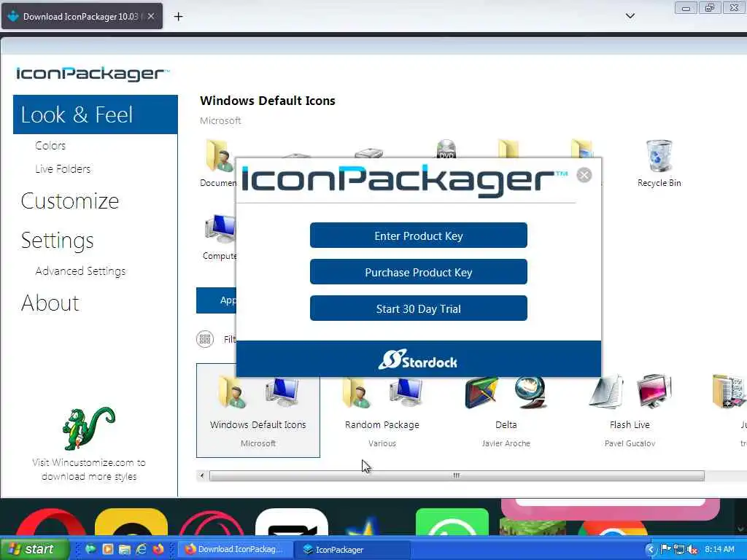Click the Enter Product Key button
Image resolution: width=747 pixels, height=560 pixels.
(x=418, y=236)
